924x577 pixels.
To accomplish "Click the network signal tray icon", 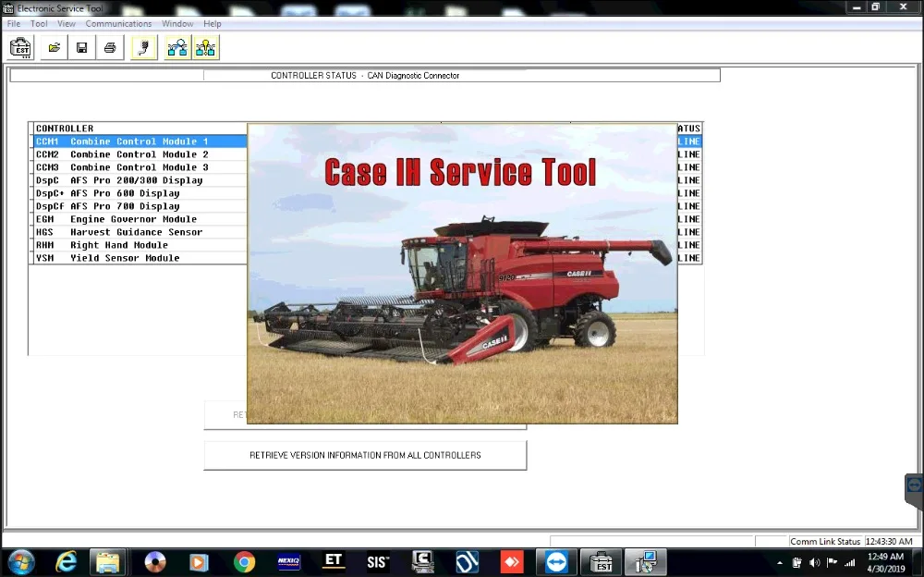I will point(850,563).
